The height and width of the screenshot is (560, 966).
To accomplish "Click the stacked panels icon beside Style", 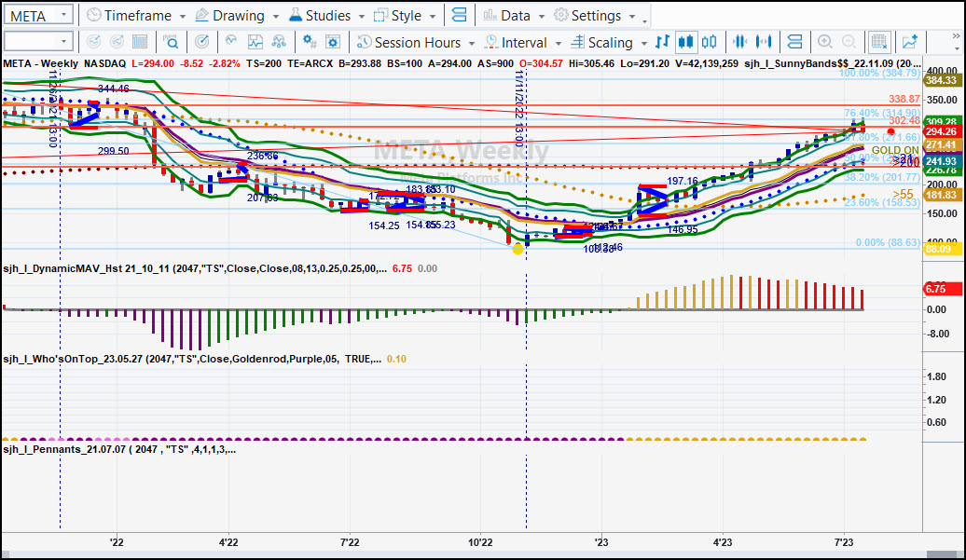I will [x=459, y=15].
